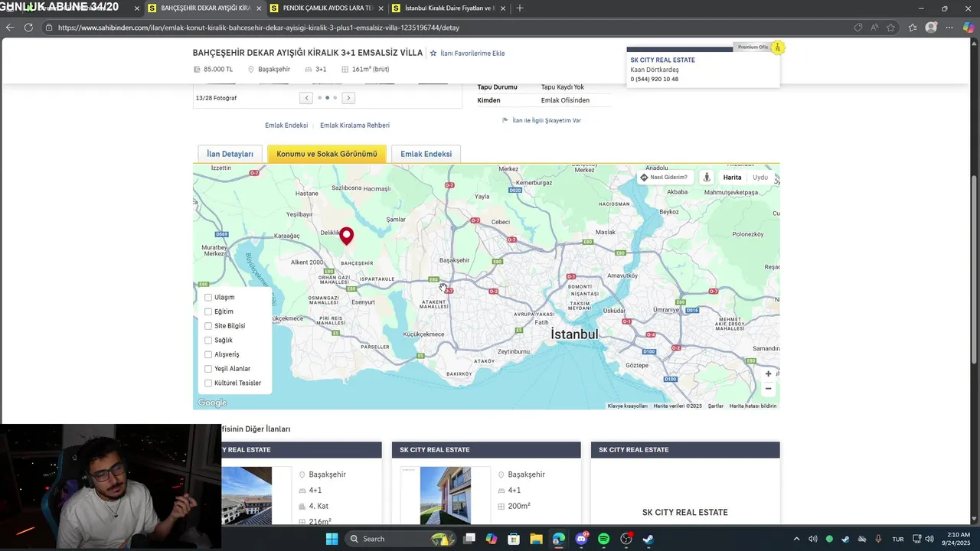980x551 pixels.
Task: Click phone number 0 (544) 920 10 48
Action: [654, 80]
